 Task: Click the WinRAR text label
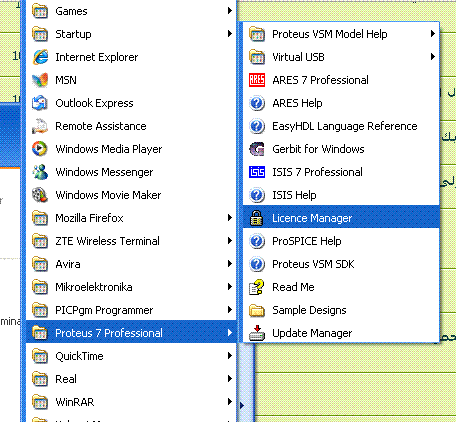click(x=75, y=402)
